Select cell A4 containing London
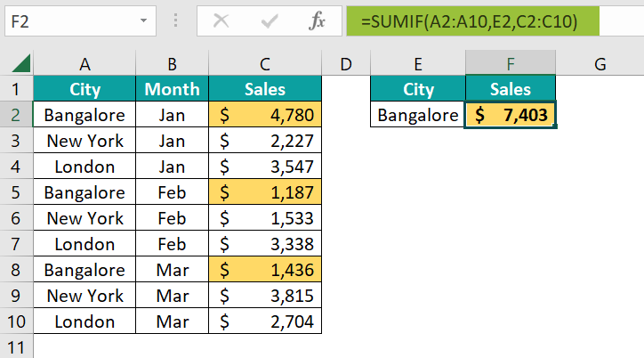 coord(85,167)
